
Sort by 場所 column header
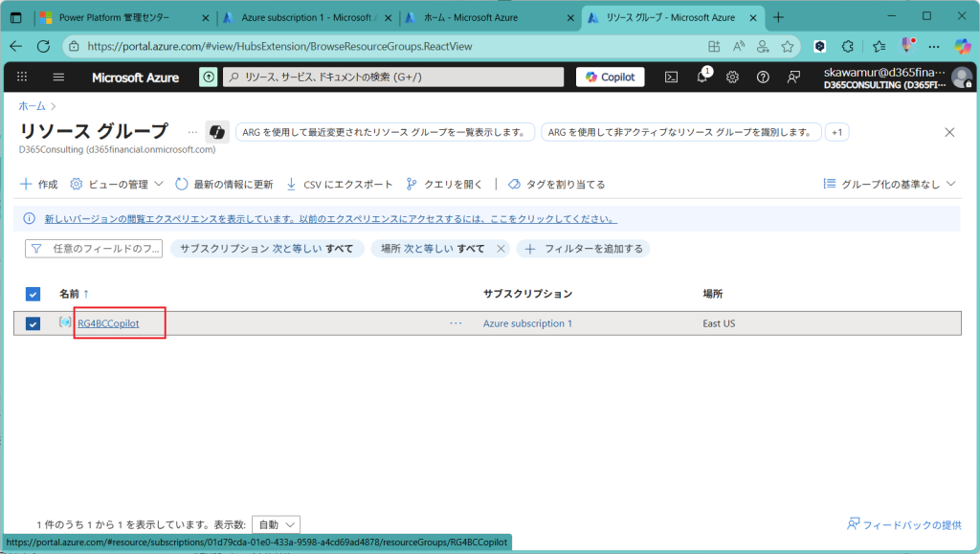pyautogui.click(x=712, y=294)
